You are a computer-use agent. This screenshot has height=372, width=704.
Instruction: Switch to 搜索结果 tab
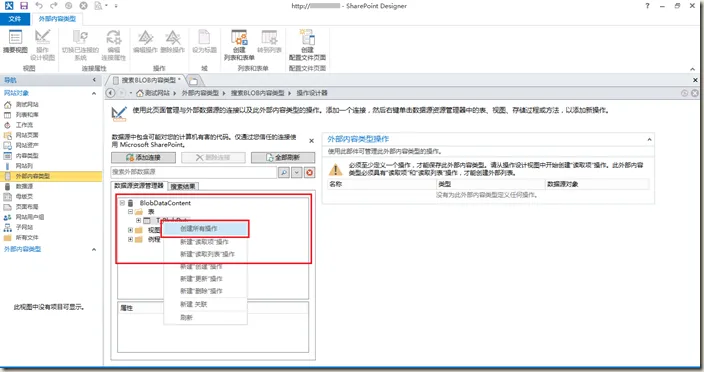pyautogui.click(x=183, y=186)
